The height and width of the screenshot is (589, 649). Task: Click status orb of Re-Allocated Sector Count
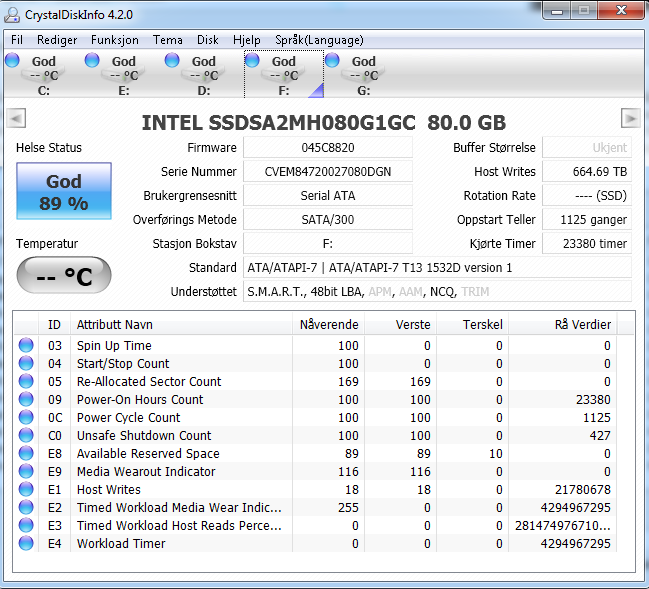26,381
